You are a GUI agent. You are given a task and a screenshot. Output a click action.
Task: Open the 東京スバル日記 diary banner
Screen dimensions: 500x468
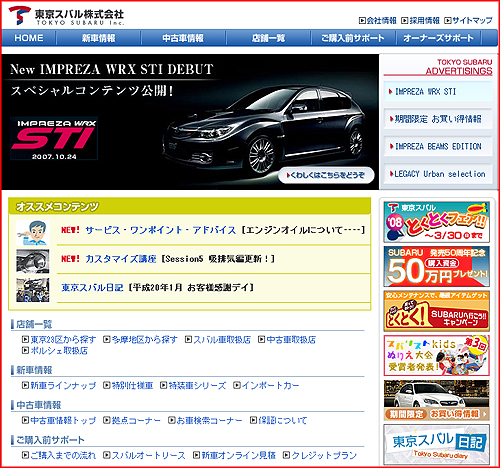pos(437,445)
